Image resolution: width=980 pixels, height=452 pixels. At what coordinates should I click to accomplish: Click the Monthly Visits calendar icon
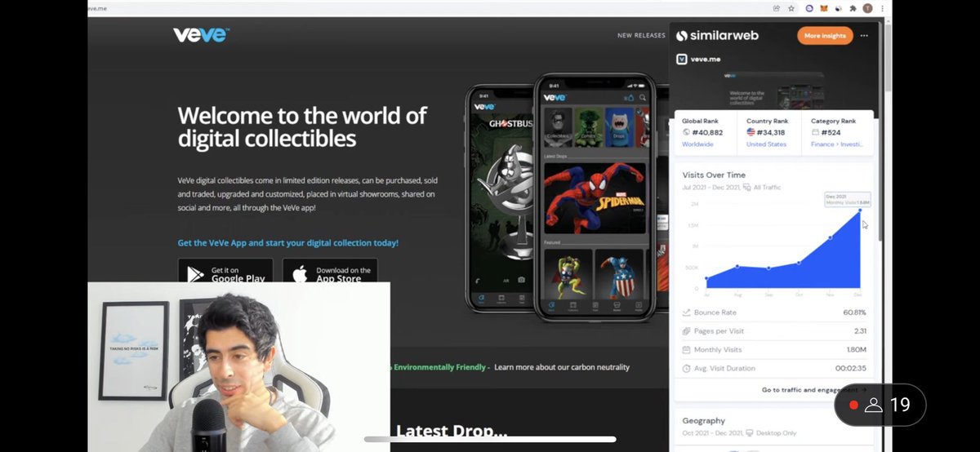pos(686,350)
